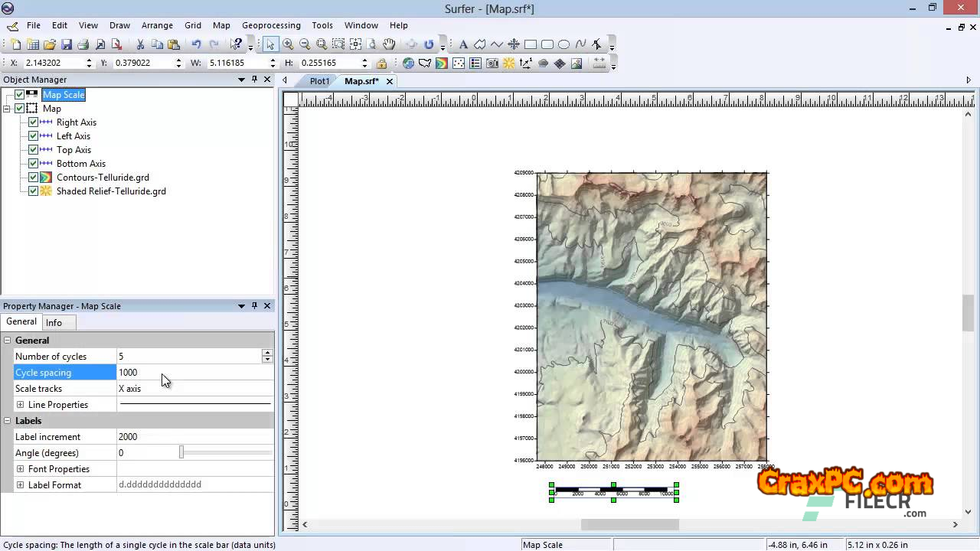Select the Pan hand tool
Screen dimensions: 980x551
(x=389, y=44)
